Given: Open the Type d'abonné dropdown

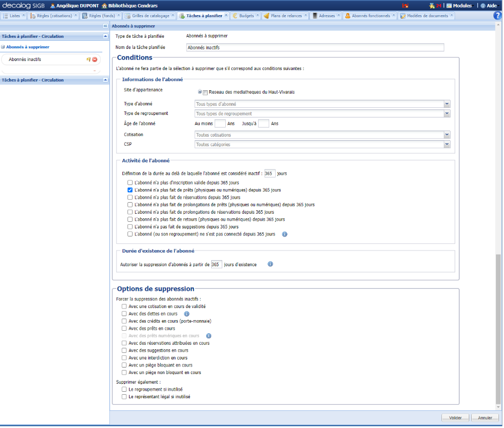Looking at the screenshot, I should [447, 102].
